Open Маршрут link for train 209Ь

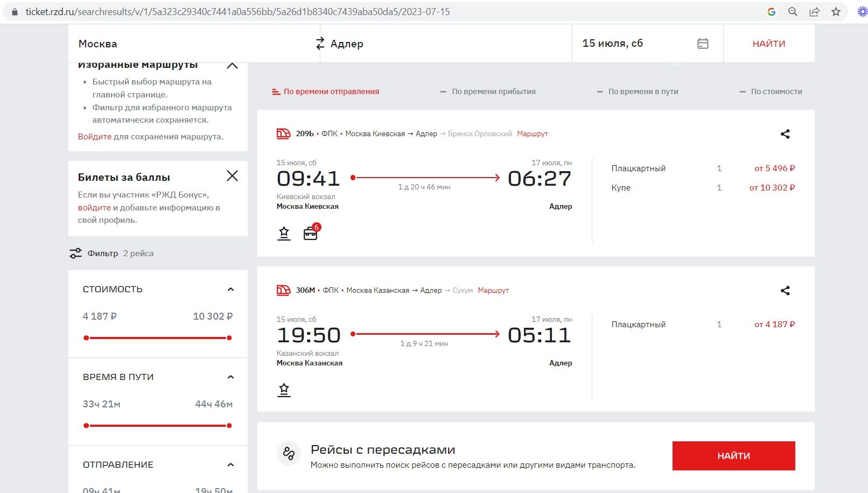coord(532,134)
